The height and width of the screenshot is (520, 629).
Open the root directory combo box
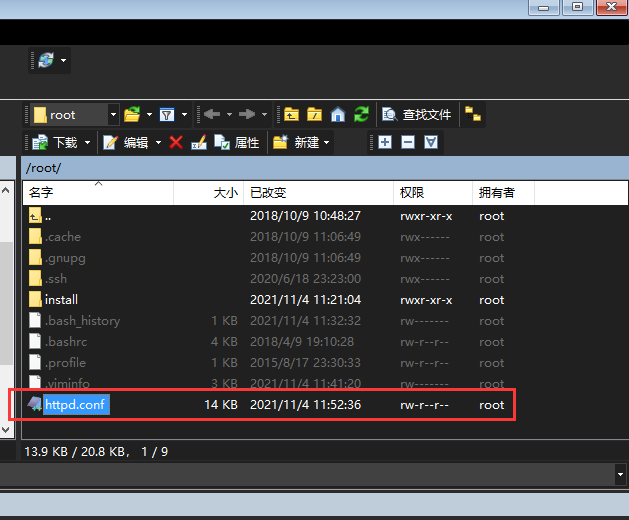tap(75, 115)
